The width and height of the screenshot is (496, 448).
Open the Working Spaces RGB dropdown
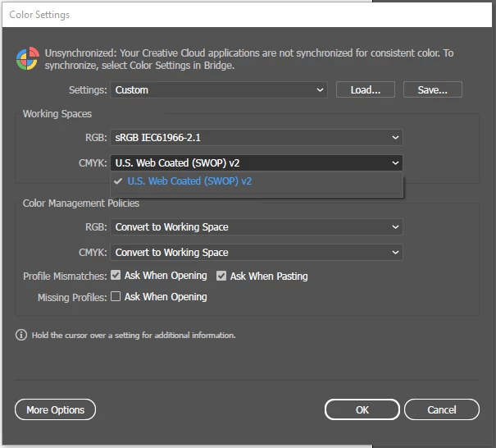pyautogui.click(x=257, y=137)
